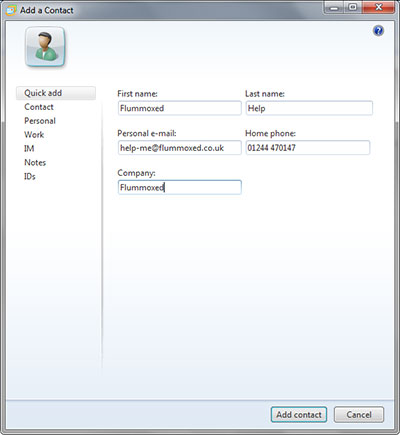Switch to the IDs section
400x435 pixels.
click(x=30, y=176)
